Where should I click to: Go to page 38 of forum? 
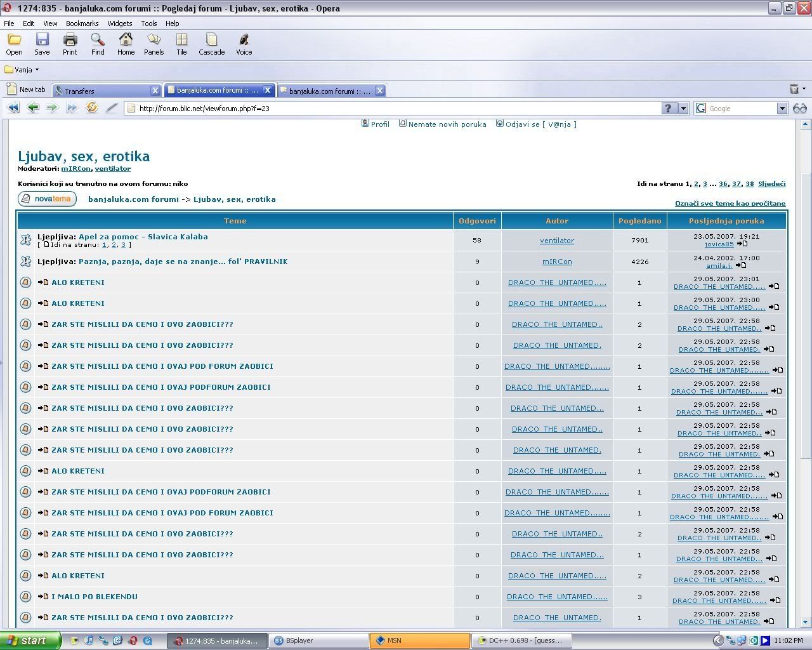pos(749,183)
